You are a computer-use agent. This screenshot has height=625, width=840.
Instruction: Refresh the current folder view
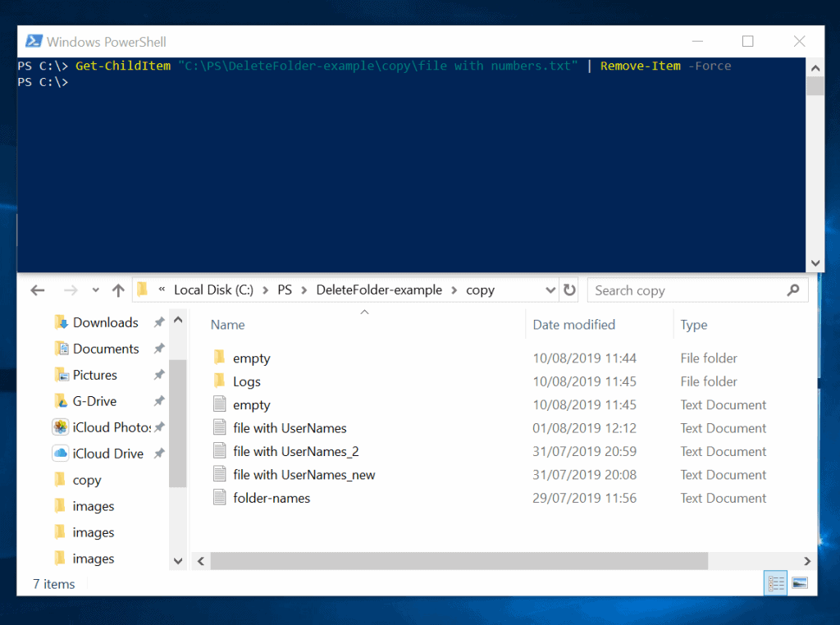(569, 290)
